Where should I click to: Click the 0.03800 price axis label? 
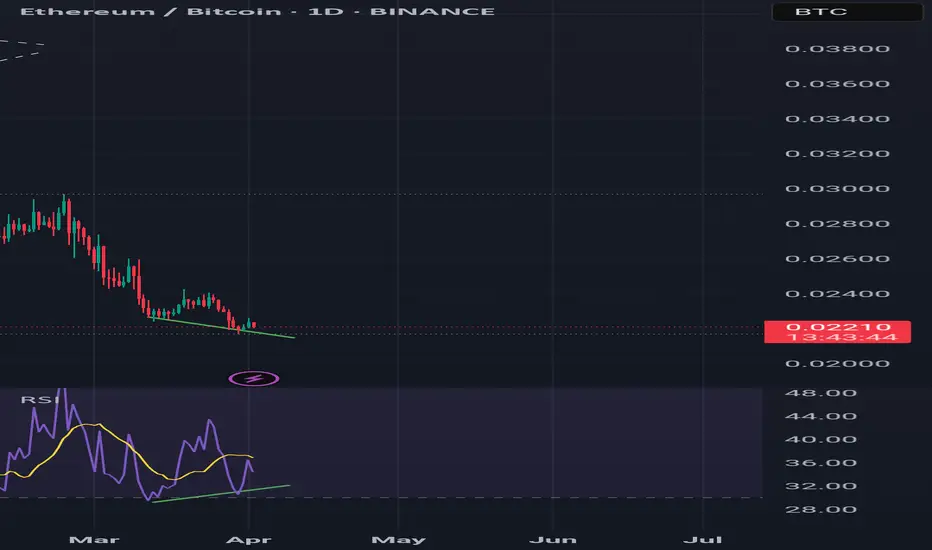click(837, 49)
